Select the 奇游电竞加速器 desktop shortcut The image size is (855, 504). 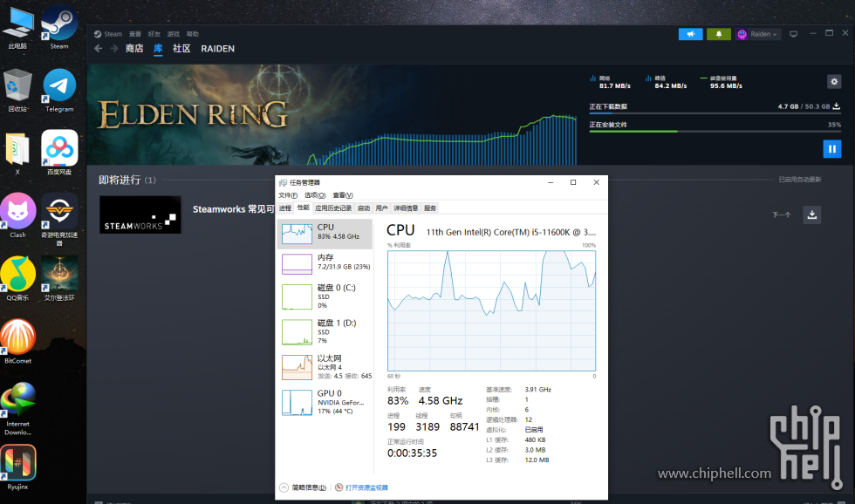tap(59, 219)
